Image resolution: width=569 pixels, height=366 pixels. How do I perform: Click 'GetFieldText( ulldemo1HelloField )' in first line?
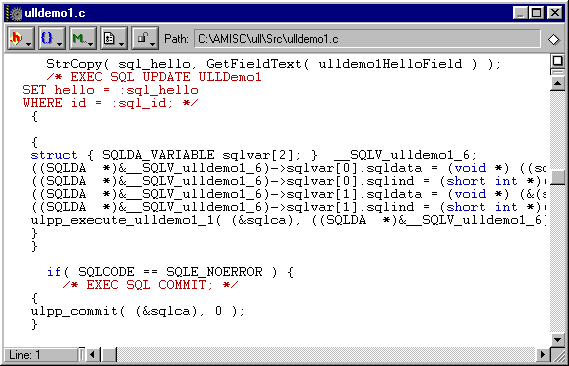(342, 64)
